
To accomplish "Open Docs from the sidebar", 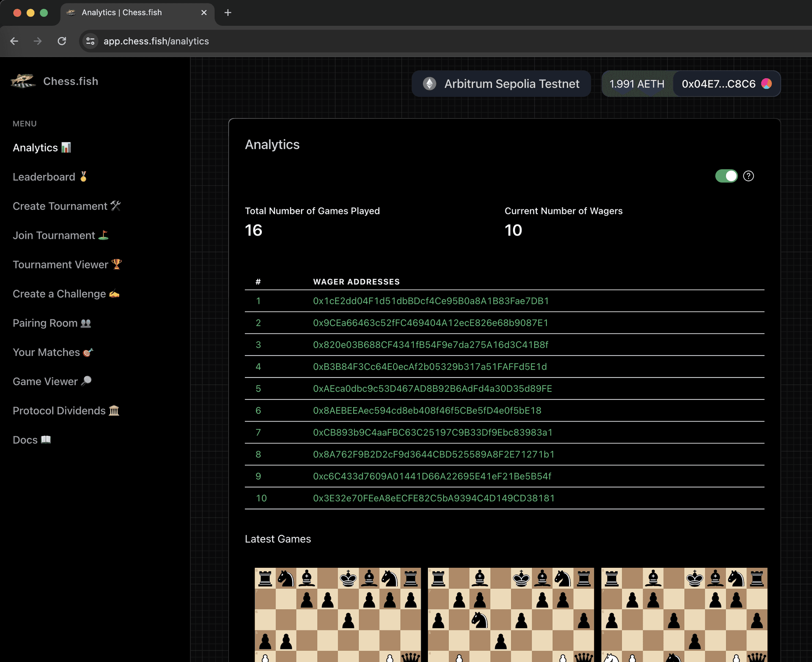I will click(x=32, y=440).
